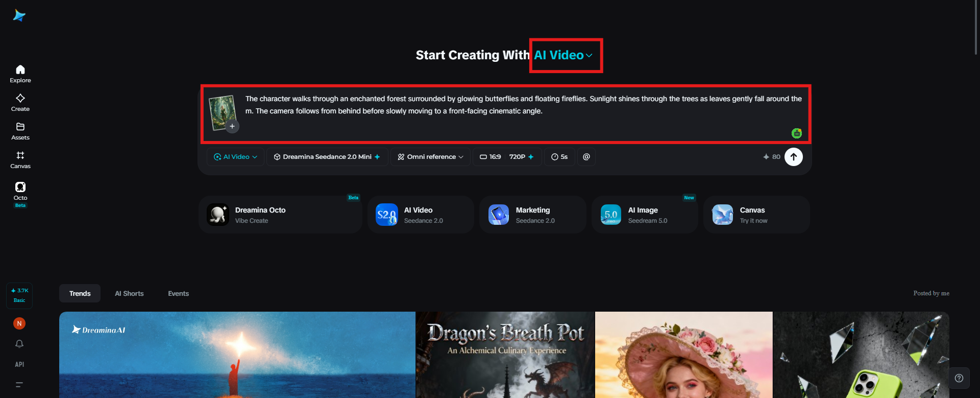The image size is (980, 398).
Task: Click the forest reference image thumbnail
Action: point(223,112)
